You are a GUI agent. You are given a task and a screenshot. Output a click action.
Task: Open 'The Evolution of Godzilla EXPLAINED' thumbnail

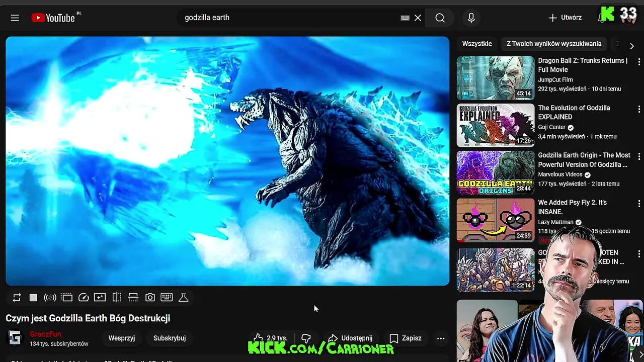[496, 125]
